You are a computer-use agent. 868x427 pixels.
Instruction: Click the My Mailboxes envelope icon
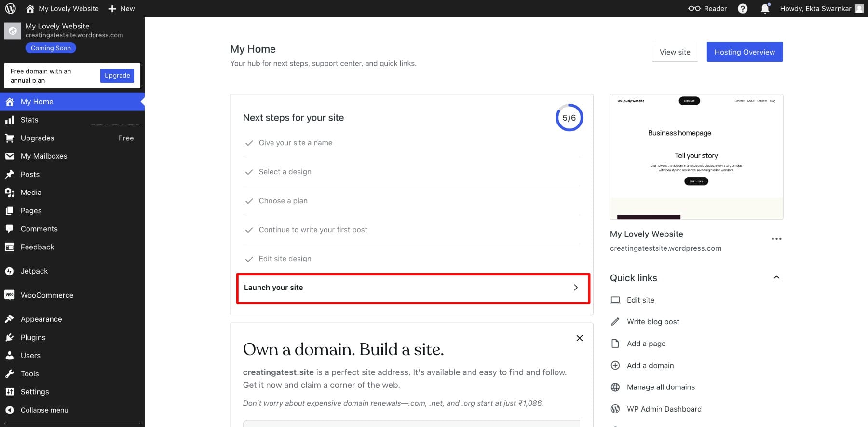tap(10, 156)
